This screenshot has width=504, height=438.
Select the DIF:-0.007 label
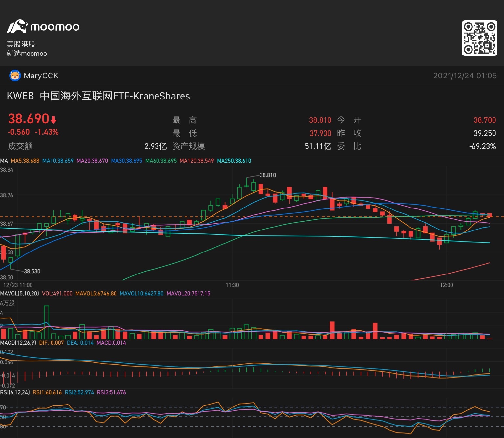(x=52, y=343)
